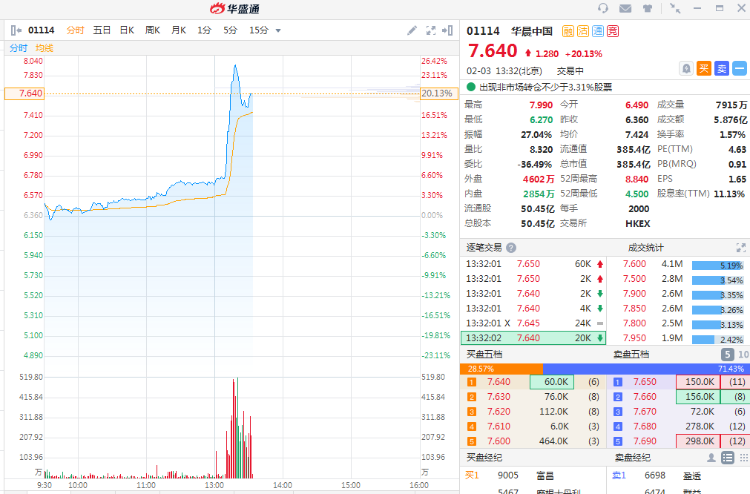
Task: Click the 卖盘经纪 header label
Action: [x=632, y=458]
